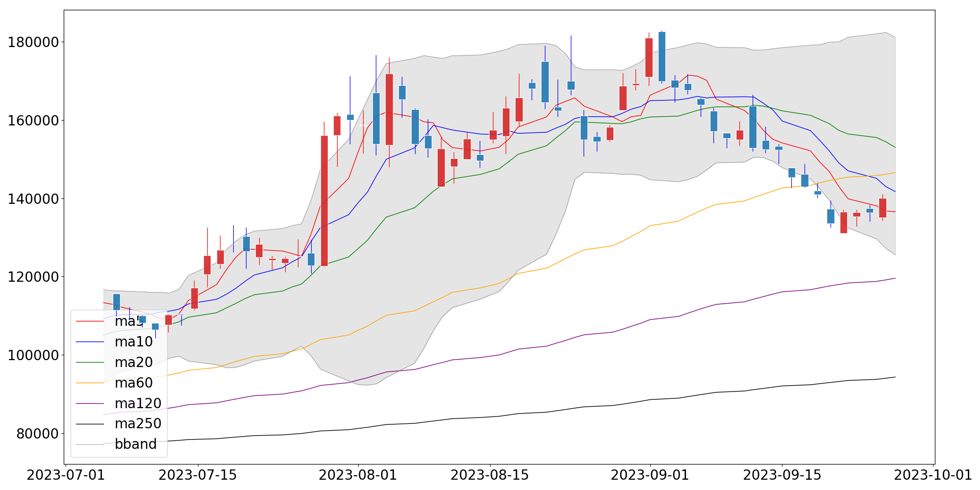980x490 pixels.
Task: Click the y-axis label 120000
Action: point(34,277)
